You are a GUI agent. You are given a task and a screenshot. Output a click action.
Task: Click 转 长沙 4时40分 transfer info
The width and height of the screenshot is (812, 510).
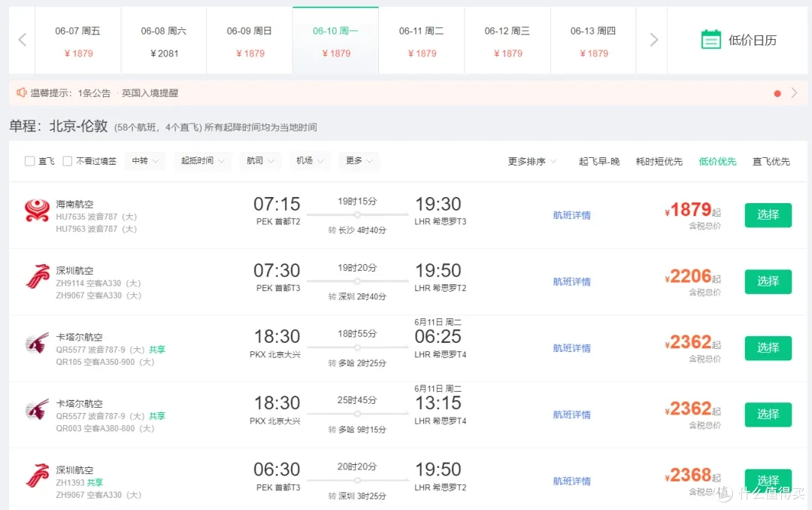click(x=357, y=230)
